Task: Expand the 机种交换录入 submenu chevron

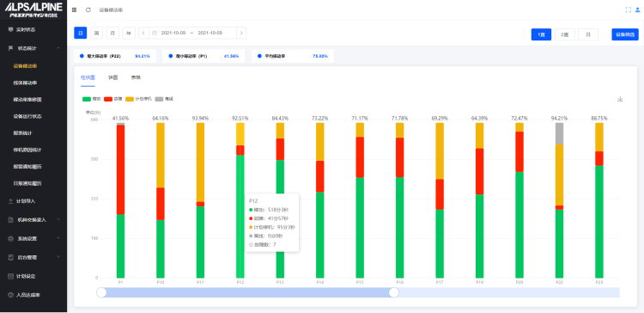Action: [x=58, y=220]
